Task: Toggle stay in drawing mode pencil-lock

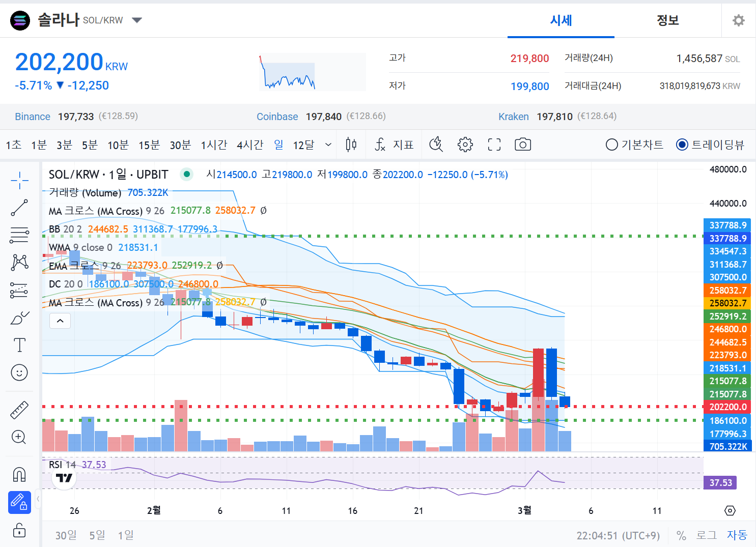Action: pyautogui.click(x=19, y=502)
